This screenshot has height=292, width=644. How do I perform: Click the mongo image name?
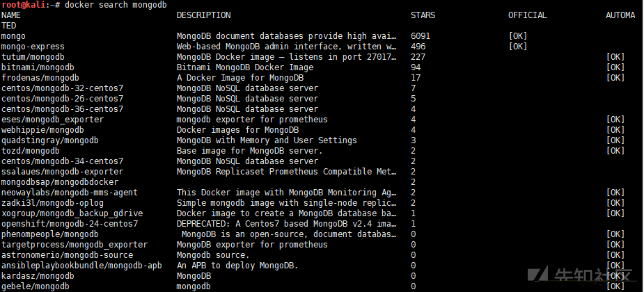pyautogui.click(x=13, y=36)
